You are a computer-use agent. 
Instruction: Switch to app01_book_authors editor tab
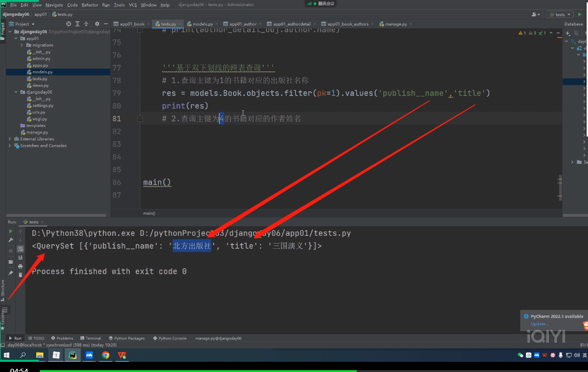pos(348,24)
